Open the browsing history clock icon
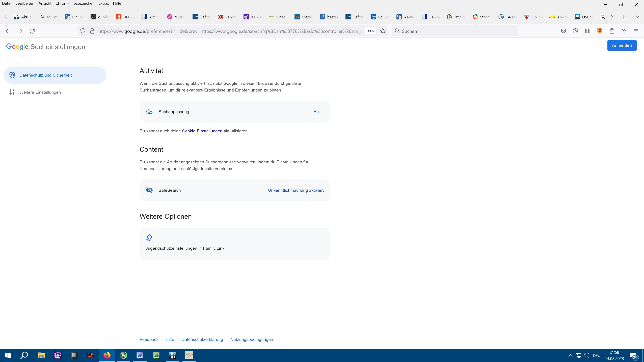This screenshot has height=362, width=644. (575, 31)
